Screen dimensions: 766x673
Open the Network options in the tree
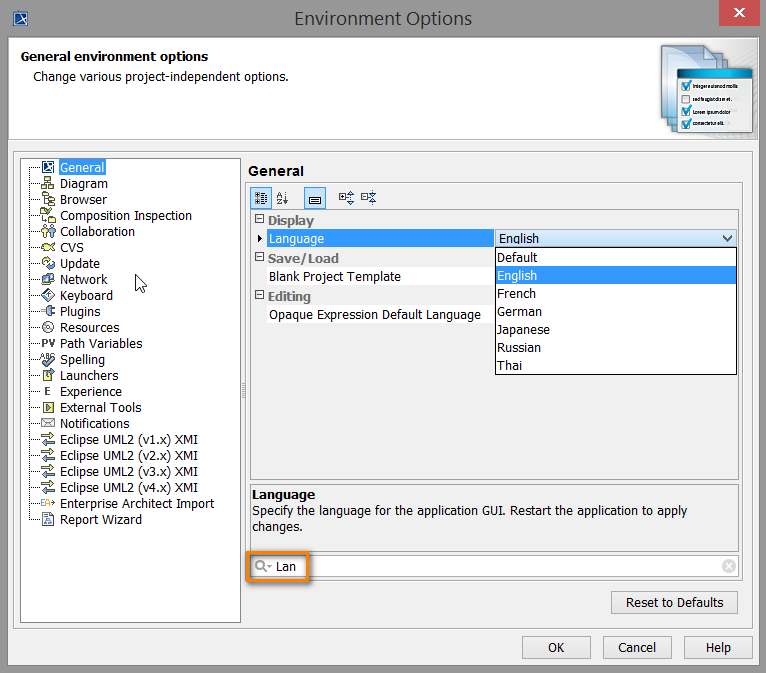83,280
